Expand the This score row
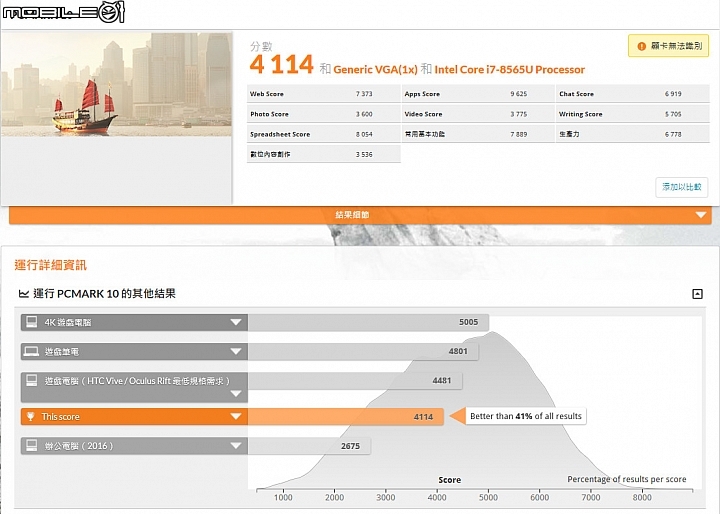This screenshot has width=720, height=514. (236, 417)
